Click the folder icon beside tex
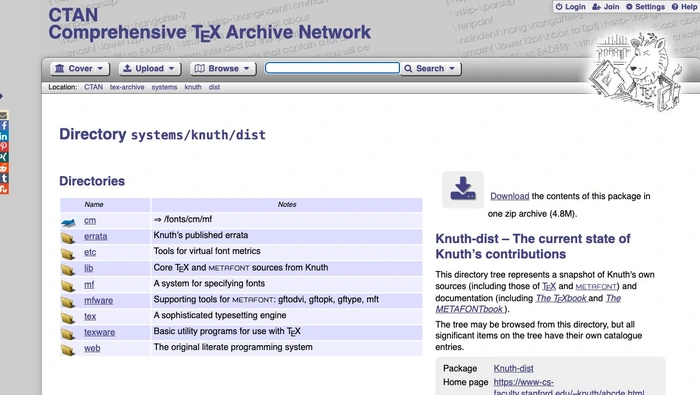Screen dimensions: 700x395 pyautogui.click(x=68, y=318)
